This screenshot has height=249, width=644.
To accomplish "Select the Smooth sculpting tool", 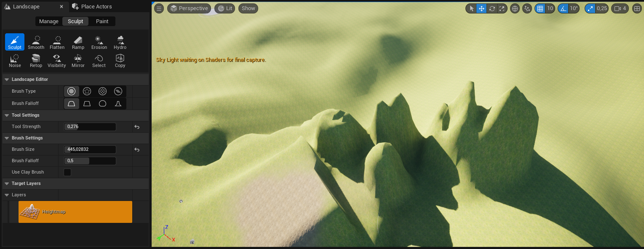I will [36, 42].
